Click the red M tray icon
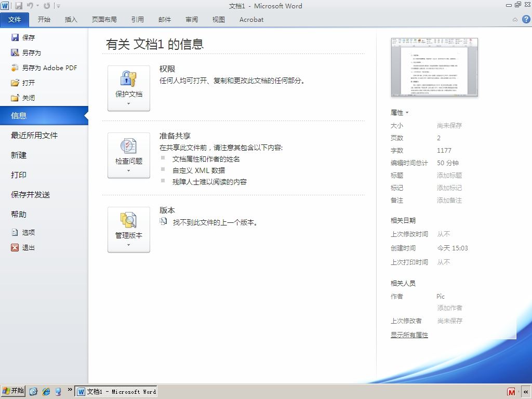532x399 pixels. pos(511,392)
